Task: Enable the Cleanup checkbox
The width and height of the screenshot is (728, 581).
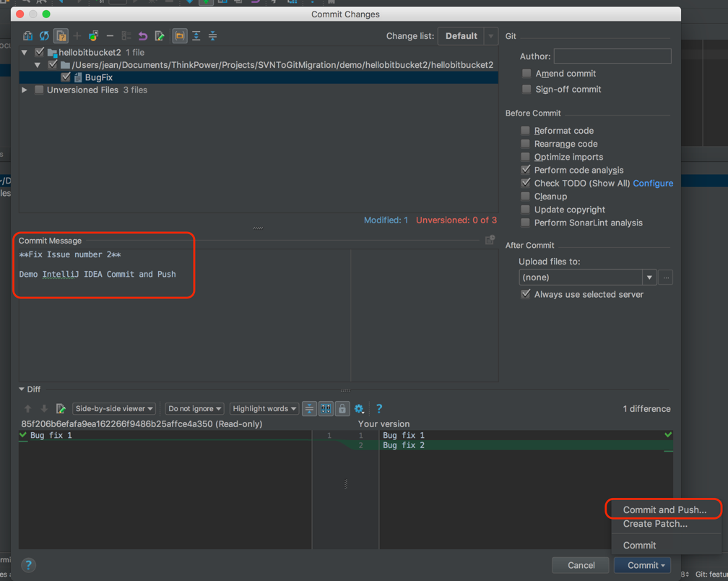Action: 525,197
